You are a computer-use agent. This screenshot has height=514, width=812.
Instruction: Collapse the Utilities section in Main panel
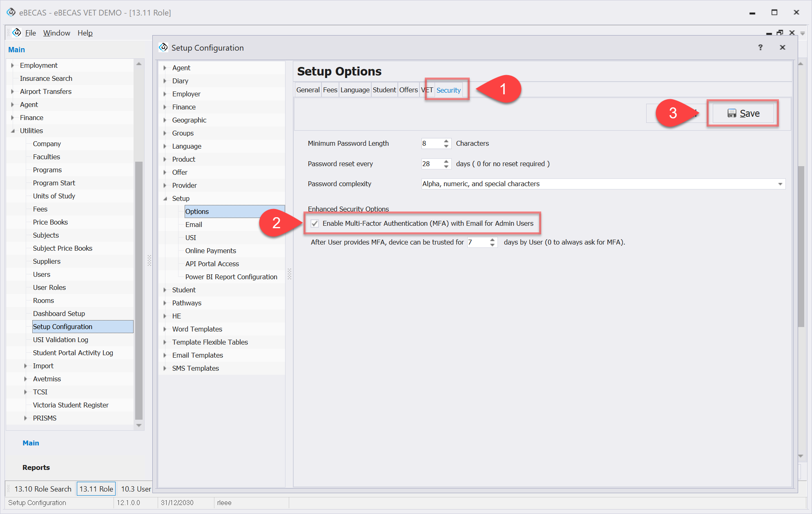[13, 131]
